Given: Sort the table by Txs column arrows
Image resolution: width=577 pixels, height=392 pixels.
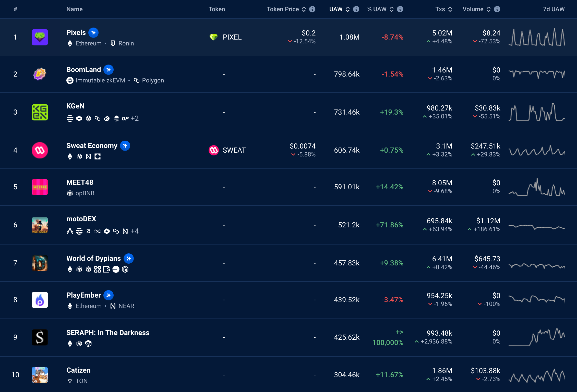Looking at the screenshot, I should (450, 9).
